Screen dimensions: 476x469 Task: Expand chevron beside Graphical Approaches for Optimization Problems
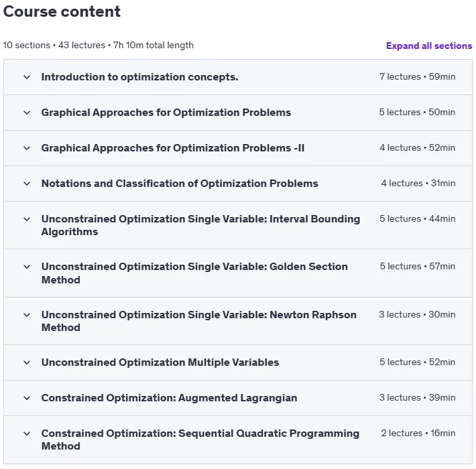coord(27,113)
